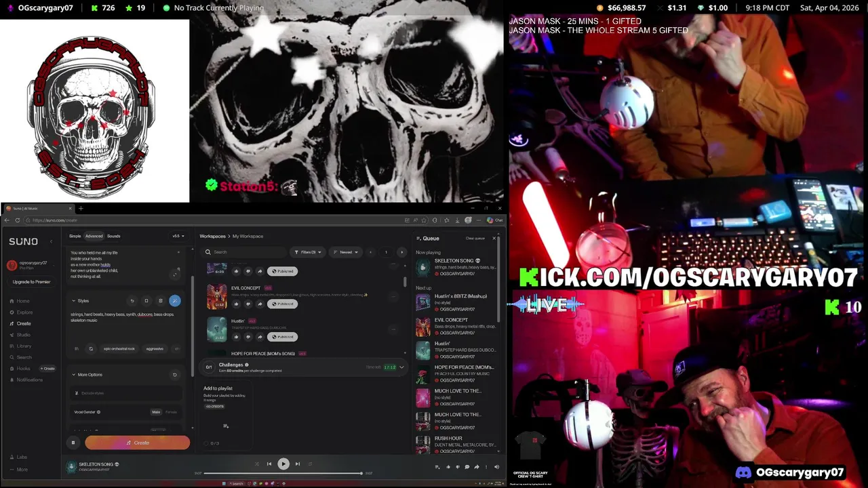The height and width of the screenshot is (488, 868).
Task: Add the epic orchestral rock style chip
Action: (119, 348)
